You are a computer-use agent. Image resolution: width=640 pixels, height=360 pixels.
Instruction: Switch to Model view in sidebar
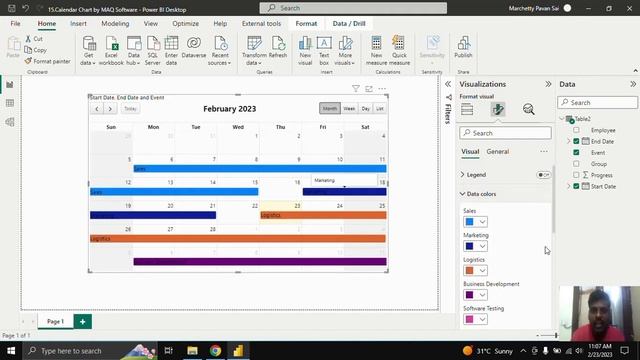(x=10, y=122)
